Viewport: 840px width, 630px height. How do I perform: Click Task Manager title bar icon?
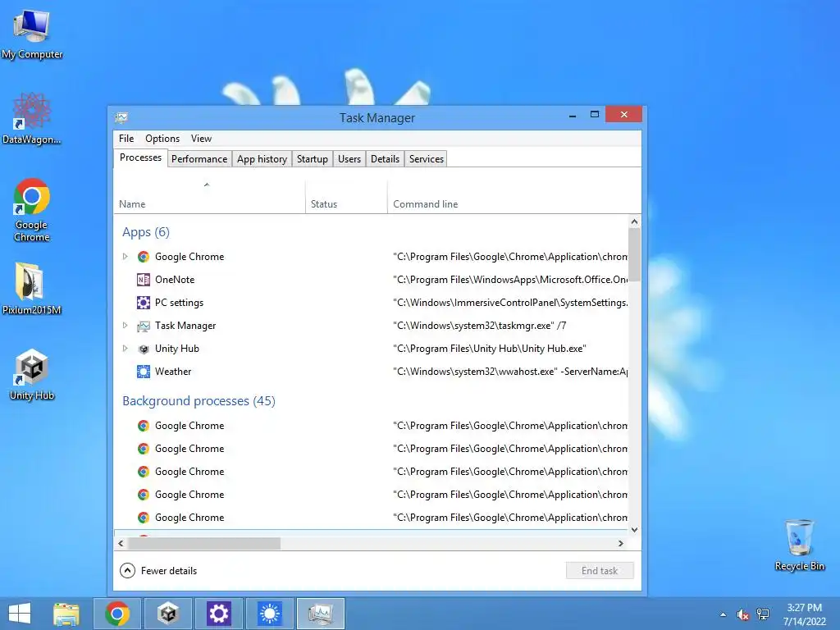(121, 117)
